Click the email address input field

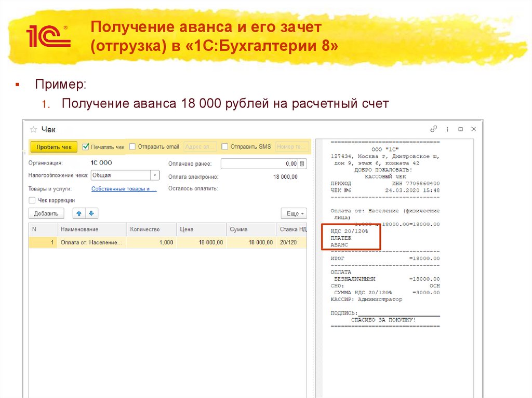(x=200, y=147)
